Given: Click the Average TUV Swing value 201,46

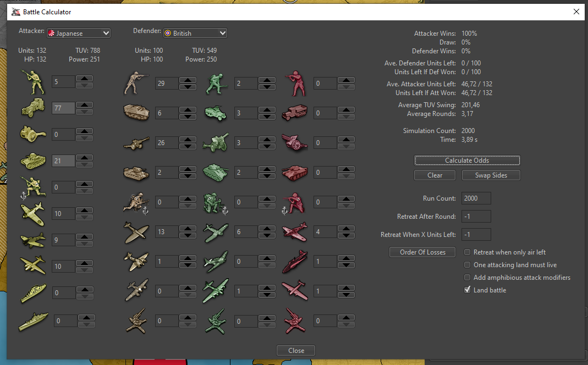Looking at the screenshot, I should pyautogui.click(x=471, y=105).
